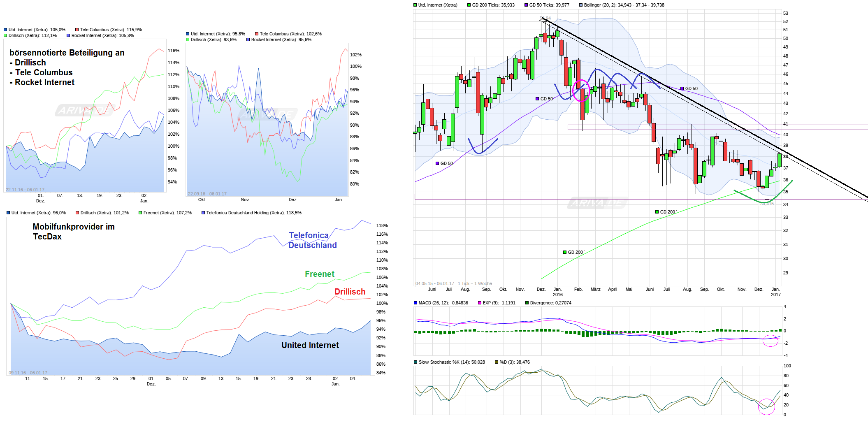
Task: Click the 'Mobilfunkprovider im TecDax' chart title
Action: (74, 232)
